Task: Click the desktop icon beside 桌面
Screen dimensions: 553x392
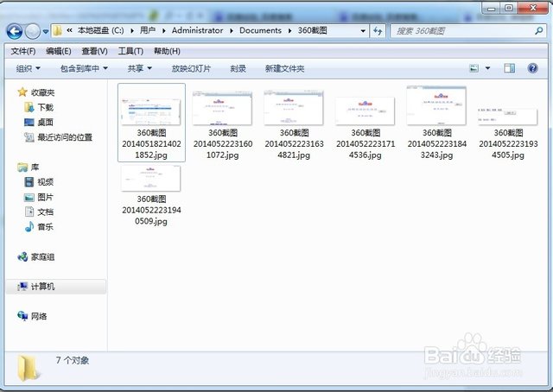Action: [29, 123]
